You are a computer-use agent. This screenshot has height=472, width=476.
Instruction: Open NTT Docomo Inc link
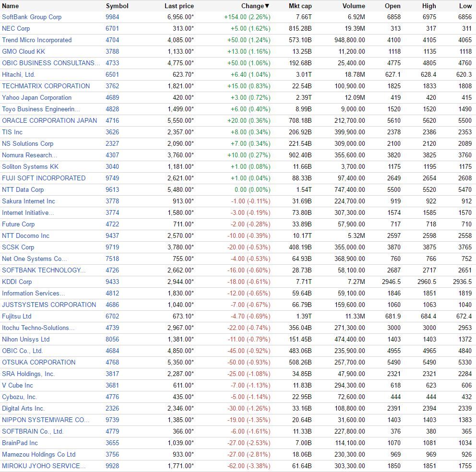point(25,236)
